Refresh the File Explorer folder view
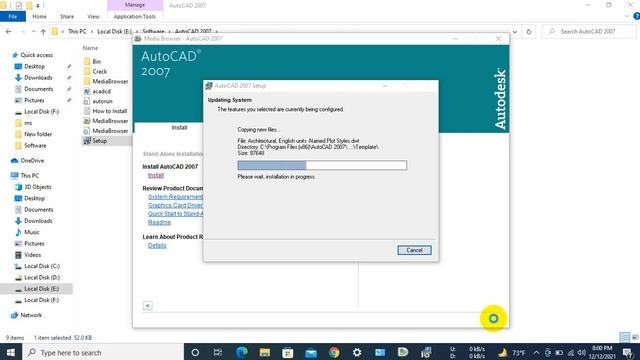The width and height of the screenshot is (640, 360). pos(529,31)
